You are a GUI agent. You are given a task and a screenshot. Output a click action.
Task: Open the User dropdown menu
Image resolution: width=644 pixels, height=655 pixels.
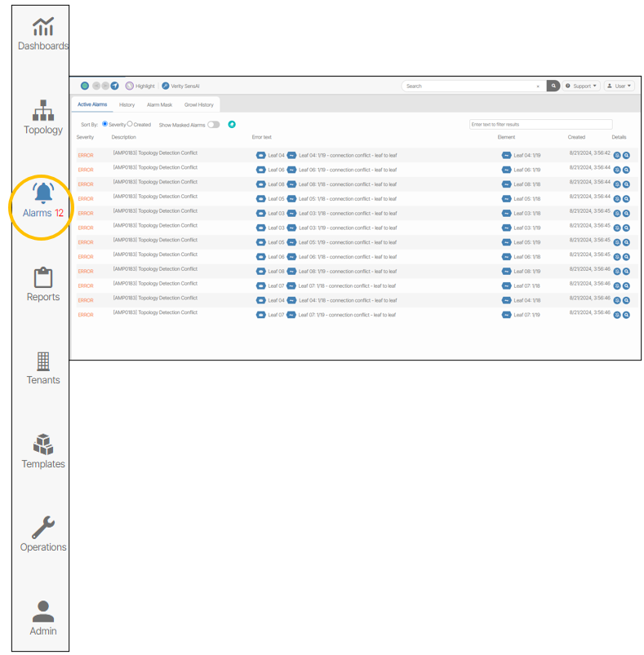pyautogui.click(x=620, y=86)
